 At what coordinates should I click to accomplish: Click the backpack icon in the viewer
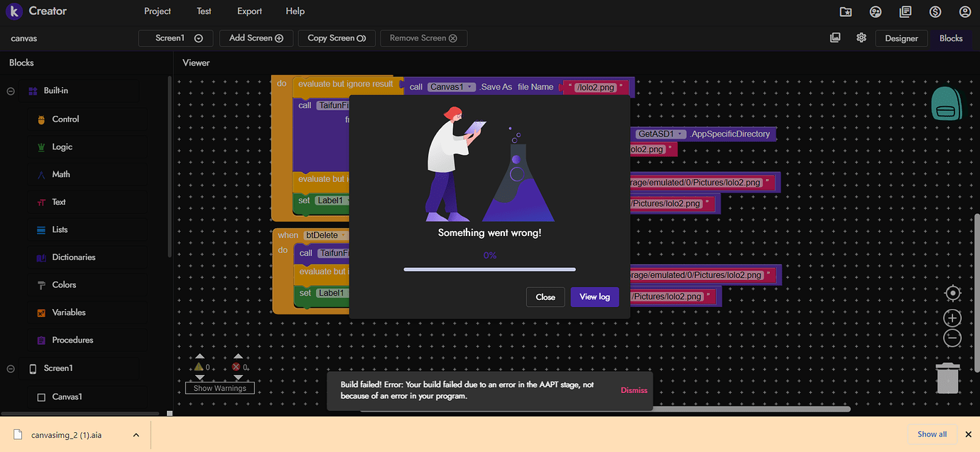[946, 104]
